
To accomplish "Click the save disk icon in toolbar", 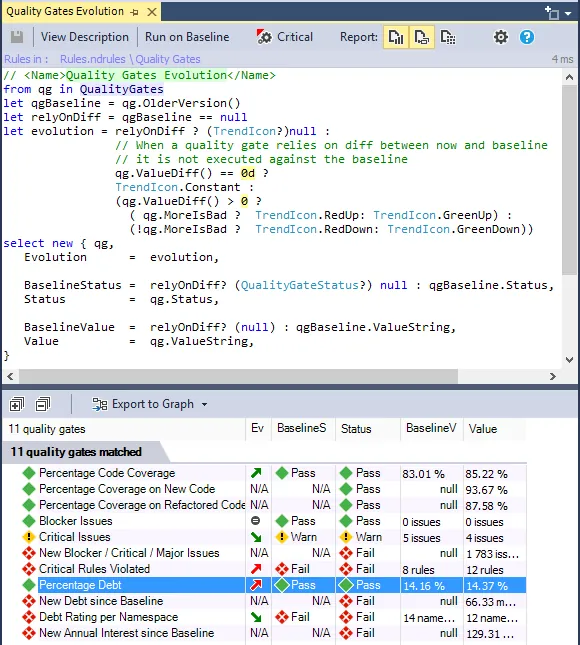I will point(17,37).
